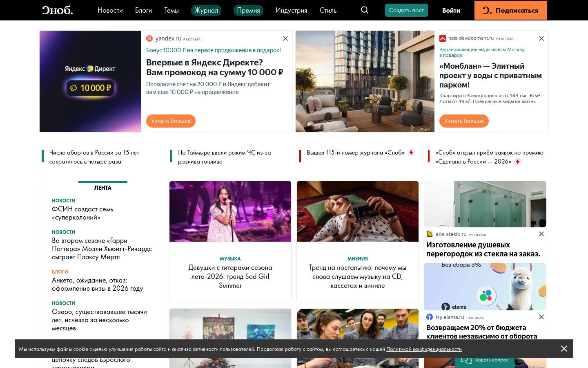Dismiss the cookie notice banner
The width and height of the screenshot is (588, 368).
564,348
